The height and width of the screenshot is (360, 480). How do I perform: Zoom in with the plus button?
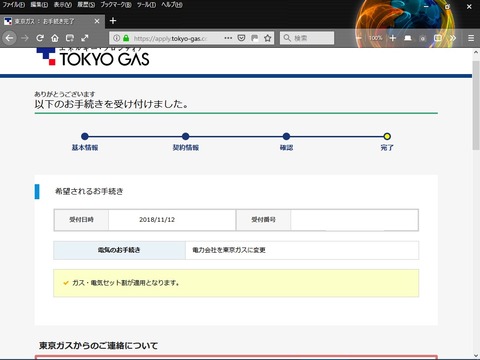tap(393, 38)
